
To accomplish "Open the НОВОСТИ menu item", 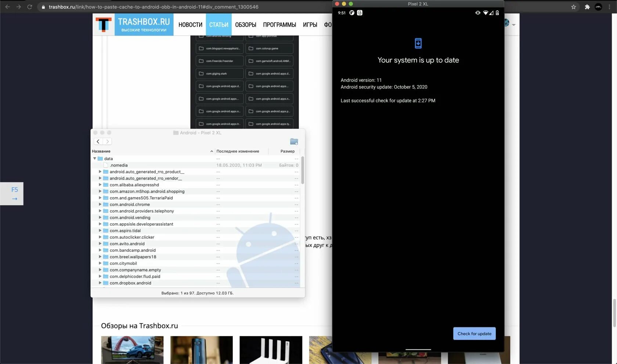I will (x=190, y=25).
